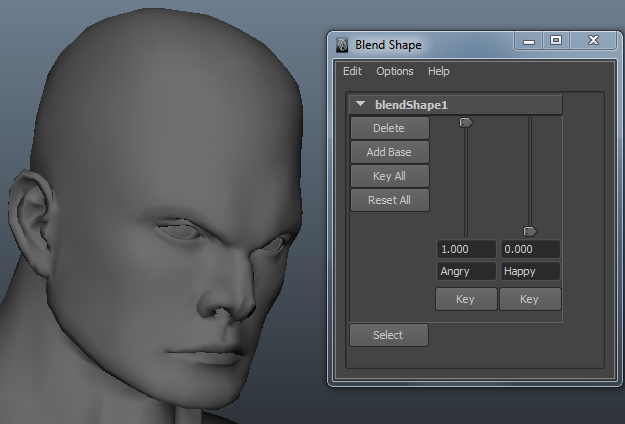This screenshot has height=424, width=625.
Task: Click the Happy target name field
Action: 530,271
